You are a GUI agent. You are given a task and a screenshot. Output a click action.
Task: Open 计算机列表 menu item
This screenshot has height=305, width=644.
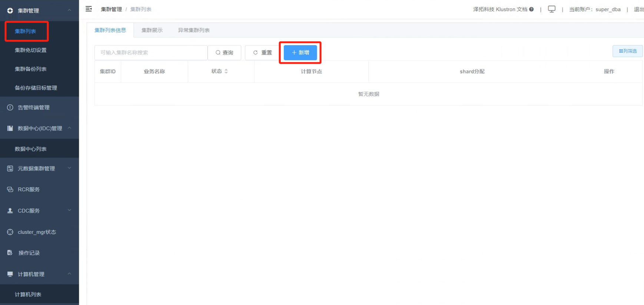(x=28, y=295)
